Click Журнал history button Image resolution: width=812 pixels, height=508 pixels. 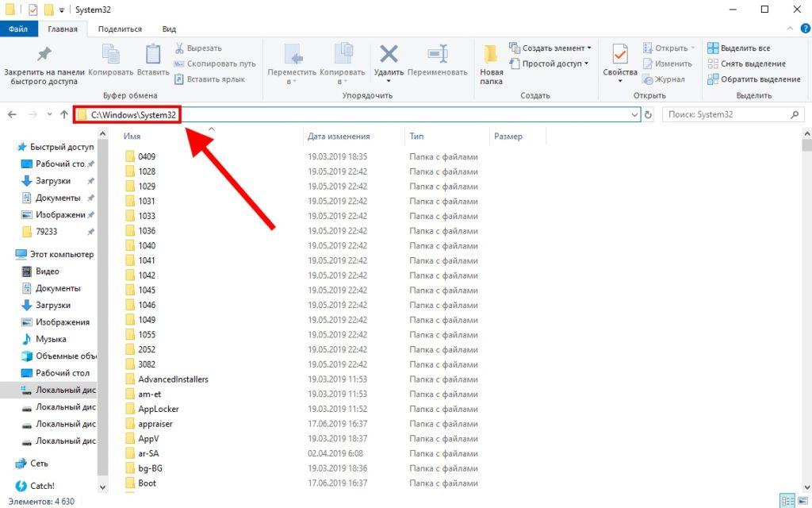click(664, 79)
